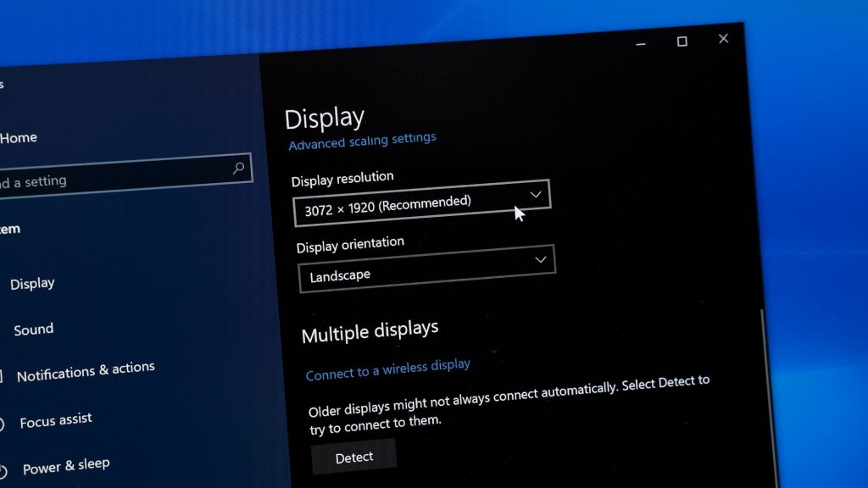
Task: Open Advanced scaling settings link
Action: 362,141
